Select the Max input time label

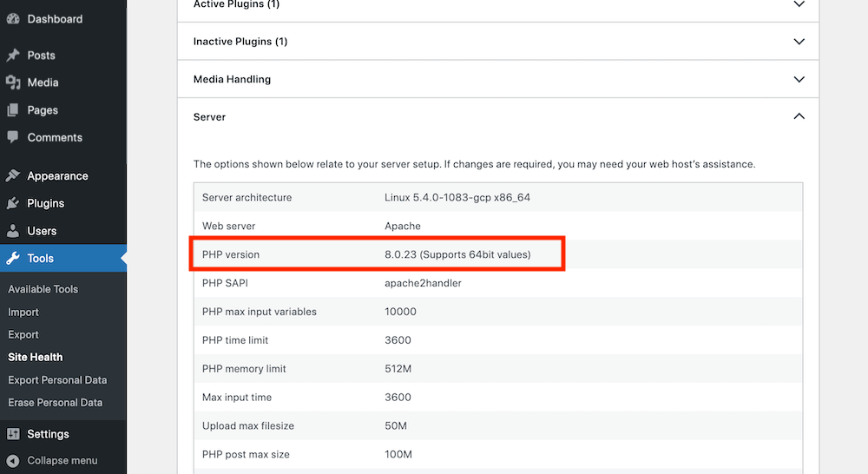pos(237,397)
